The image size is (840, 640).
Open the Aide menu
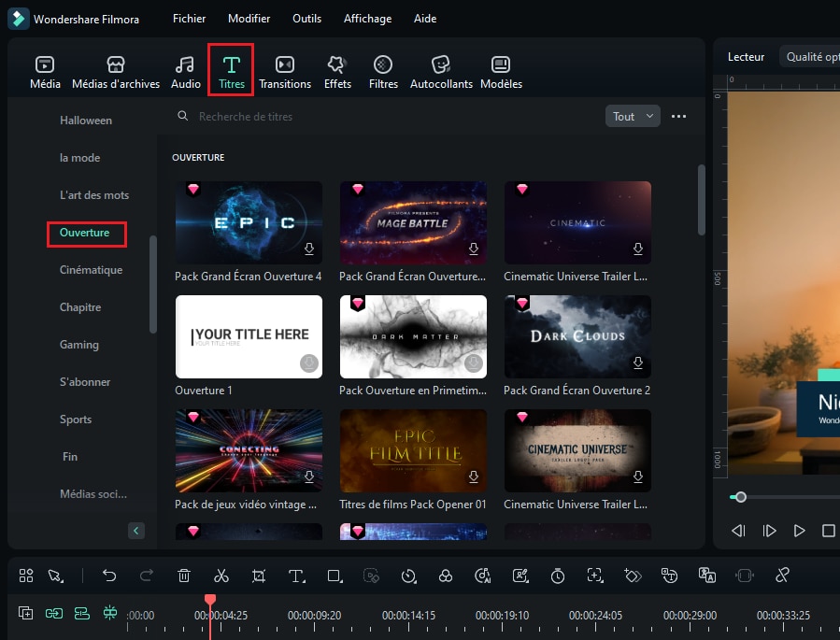[425, 19]
